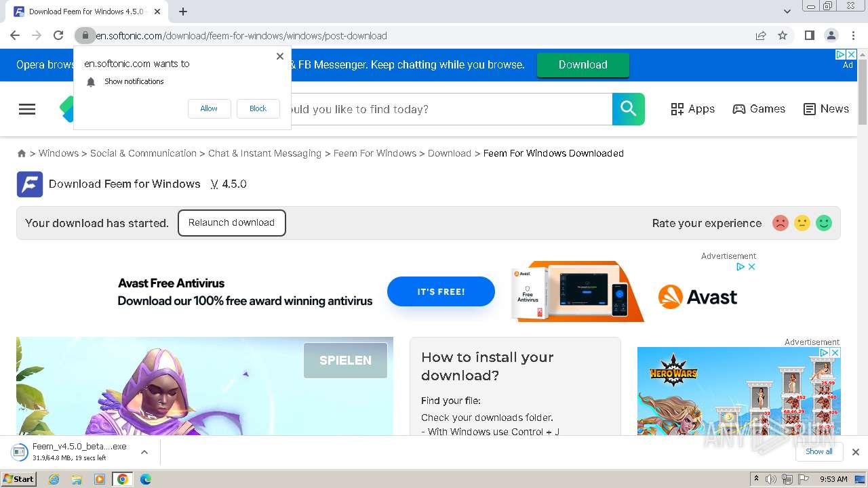Rate experience with green happy face

point(824,223)
